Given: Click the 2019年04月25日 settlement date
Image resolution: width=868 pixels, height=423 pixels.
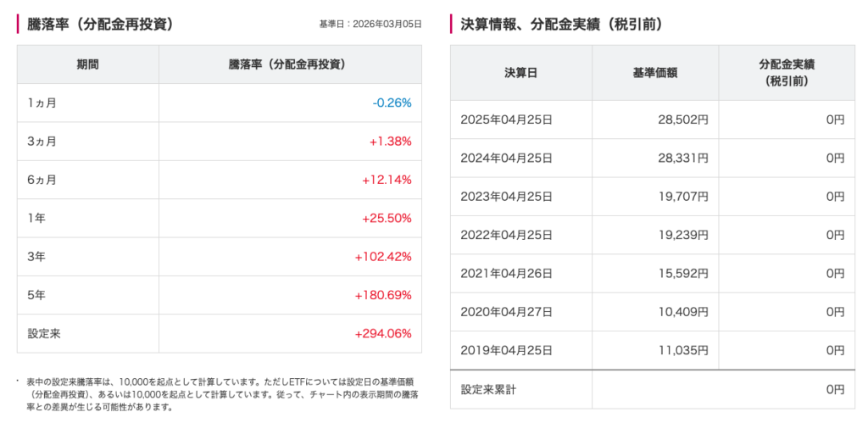Looking at the screenshot, I should (x=506, y=350).
